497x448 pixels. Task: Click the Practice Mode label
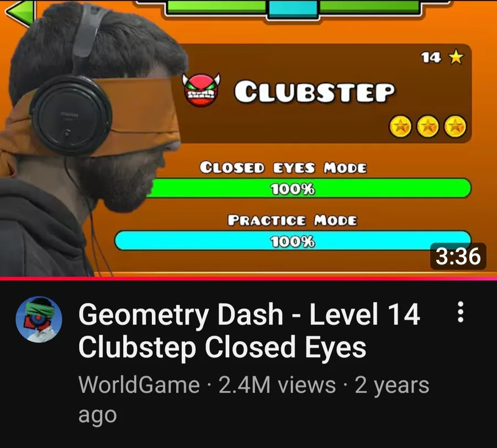[x=292, y=220]
